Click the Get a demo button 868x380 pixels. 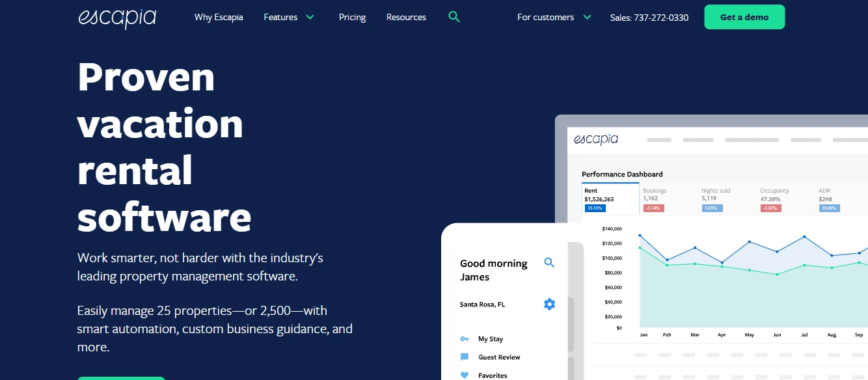(x=744, y=17)
